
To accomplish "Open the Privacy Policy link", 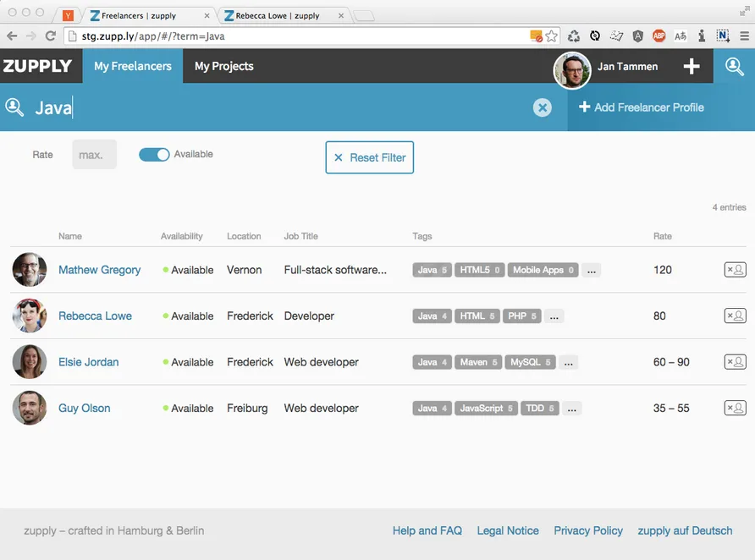I will [588, 530].
